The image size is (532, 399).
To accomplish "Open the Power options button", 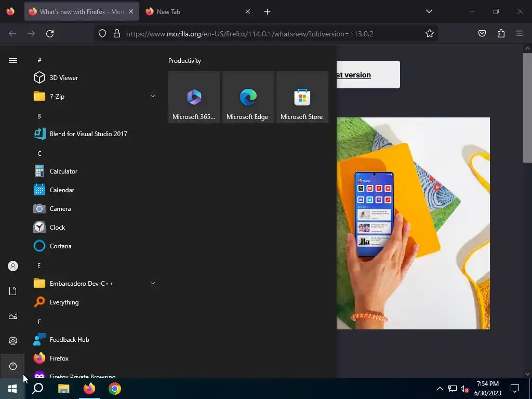I will coord(13,366).
